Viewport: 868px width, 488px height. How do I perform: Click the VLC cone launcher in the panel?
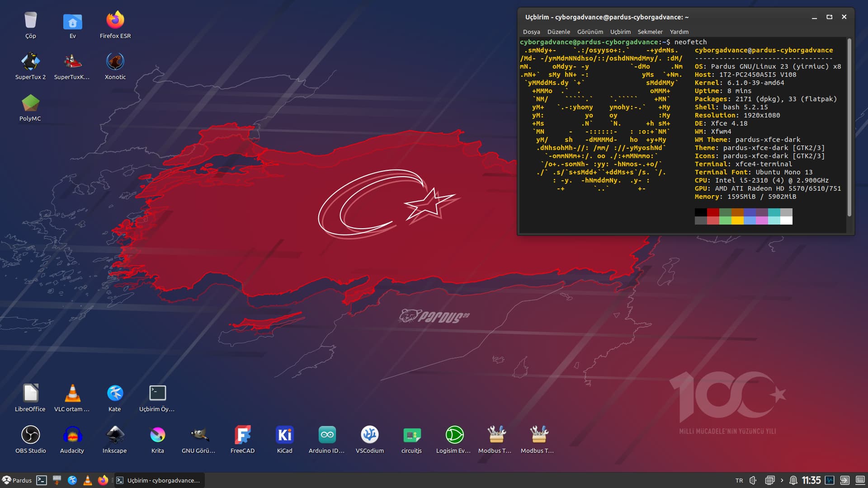click(88, 480)
